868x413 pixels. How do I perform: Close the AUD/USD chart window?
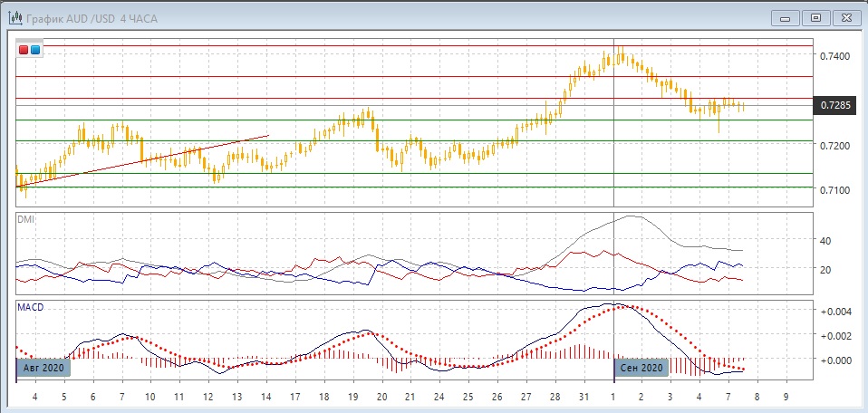point(846,17)
